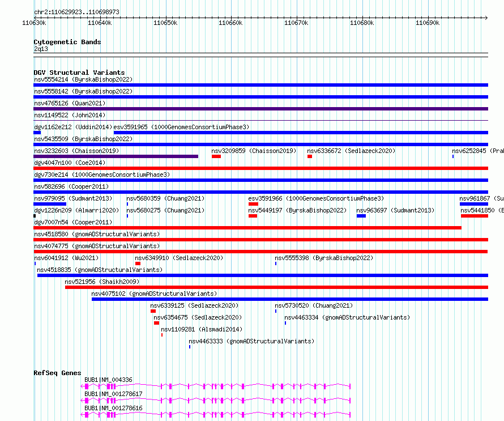This screenshot has width=504, height=421.
Task: Open nsv1109281 (Alsmadi2014) label
Action: coord(202,329)
